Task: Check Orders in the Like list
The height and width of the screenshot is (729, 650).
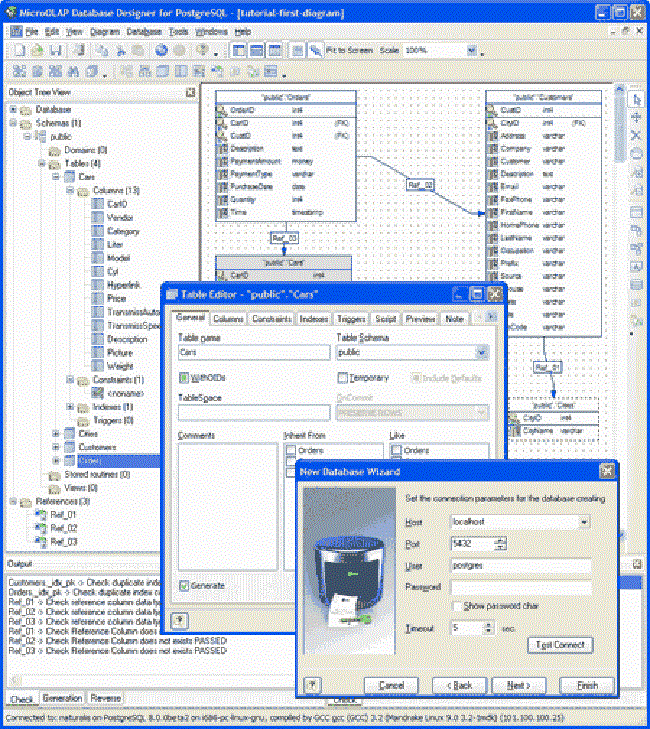Action: click(x=397, y=450)
